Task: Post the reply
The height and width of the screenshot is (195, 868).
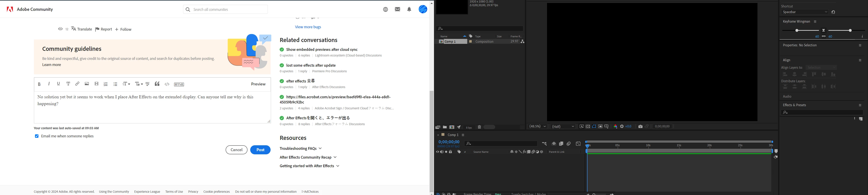Action: point(260,150)
